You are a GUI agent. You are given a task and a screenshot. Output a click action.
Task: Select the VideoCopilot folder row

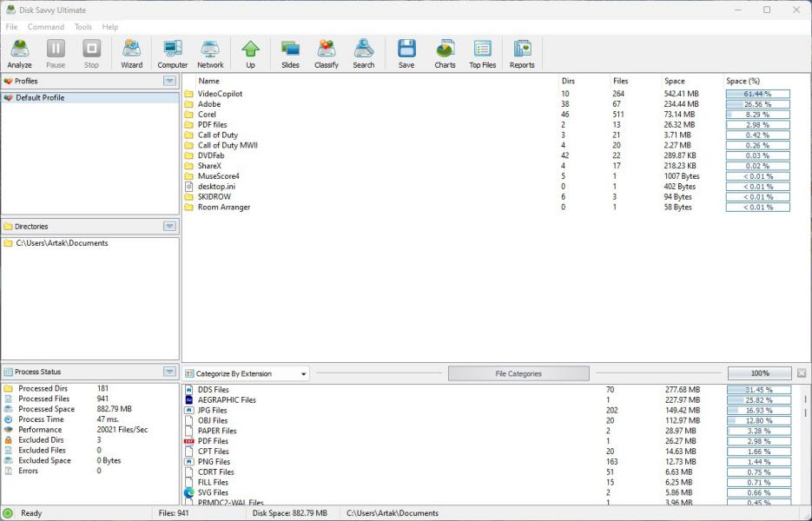[x=221, y=94]
